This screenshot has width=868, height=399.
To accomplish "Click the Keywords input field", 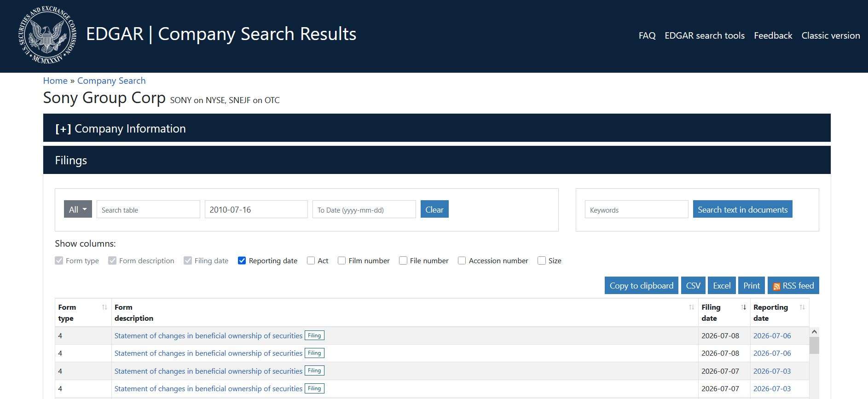I will coord(637,209).
